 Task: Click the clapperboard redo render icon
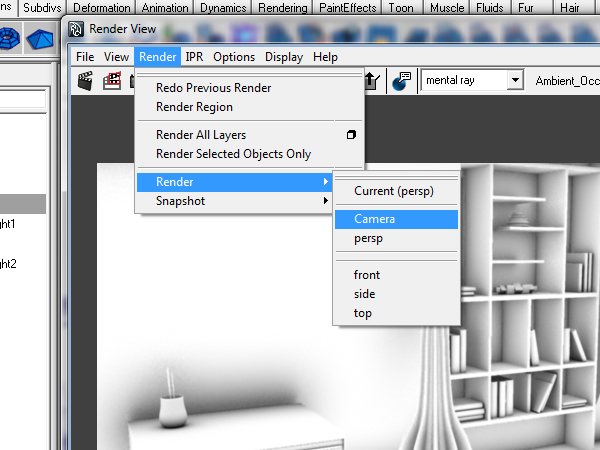(85, 81)
